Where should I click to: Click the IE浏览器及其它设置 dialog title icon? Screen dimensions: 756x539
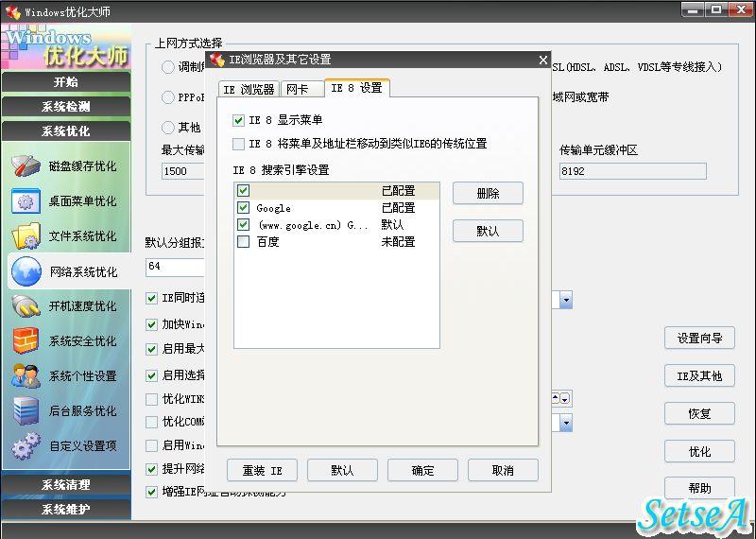tap(217, 60)
